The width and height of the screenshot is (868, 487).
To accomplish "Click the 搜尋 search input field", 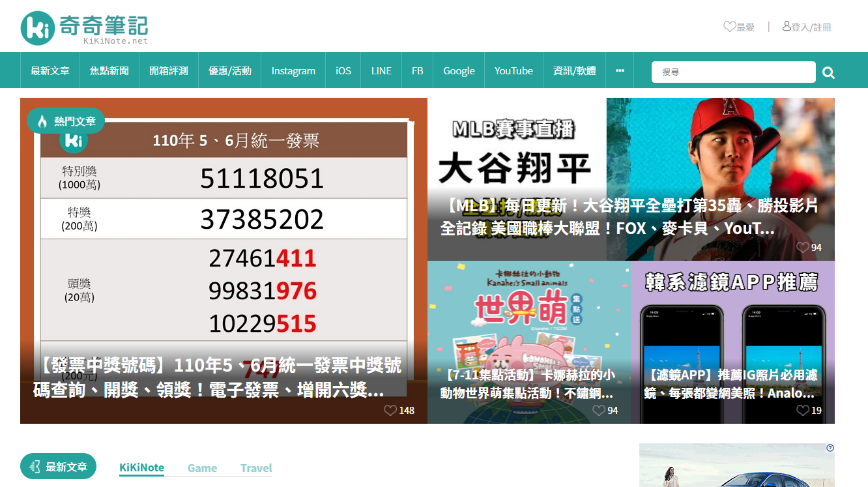I will tap(734, 72).
